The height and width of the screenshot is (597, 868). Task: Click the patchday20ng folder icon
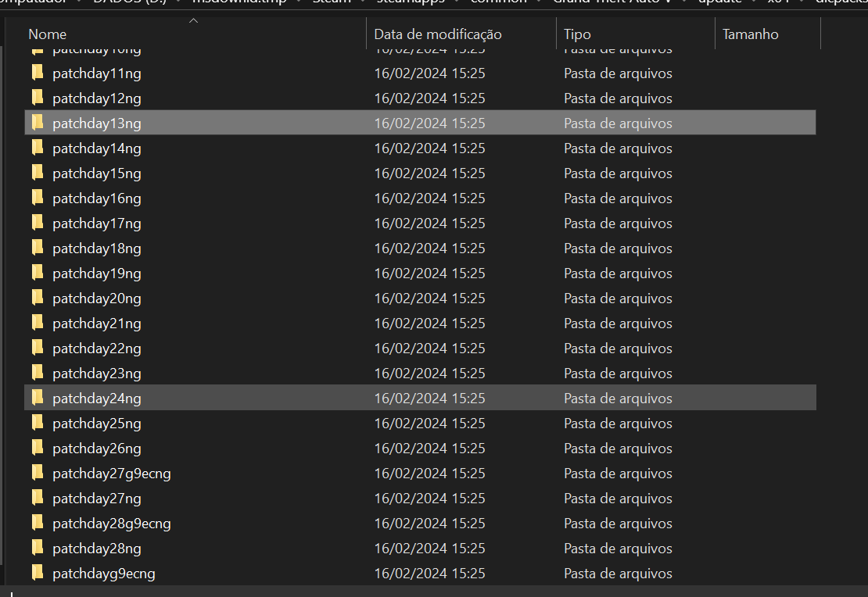coord(37,298)
